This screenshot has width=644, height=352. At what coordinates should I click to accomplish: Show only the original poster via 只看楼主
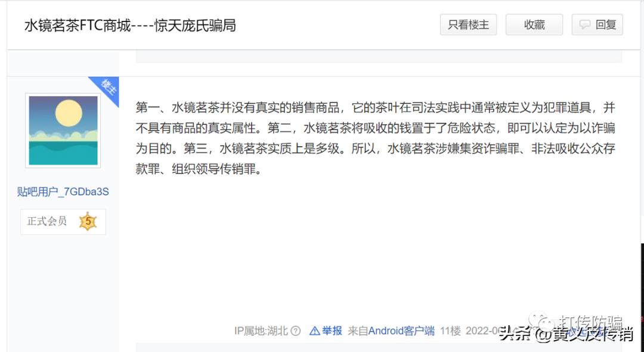tap(468, 24)
